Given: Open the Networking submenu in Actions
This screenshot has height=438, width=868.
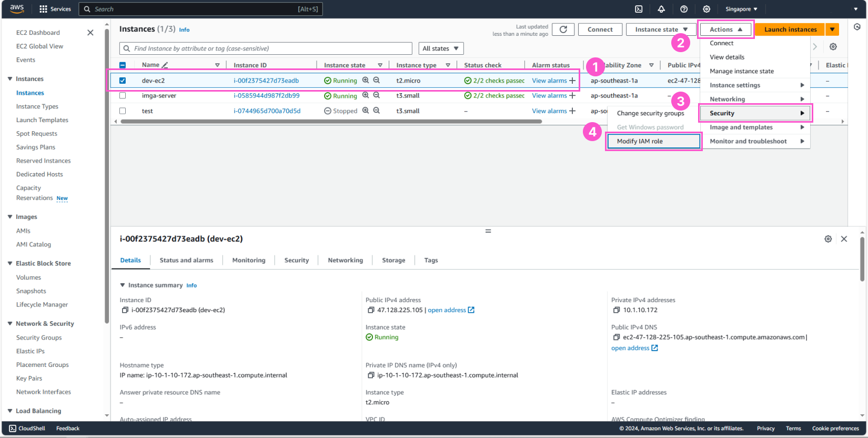Looking at the screenshot, I should pyautogui.click(x=755, y=99).
